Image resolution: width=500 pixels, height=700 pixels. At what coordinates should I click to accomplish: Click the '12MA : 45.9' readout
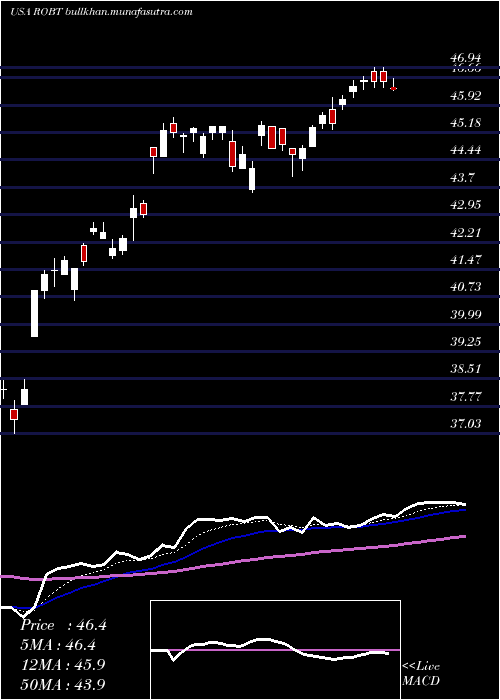[x=63, y=665]
